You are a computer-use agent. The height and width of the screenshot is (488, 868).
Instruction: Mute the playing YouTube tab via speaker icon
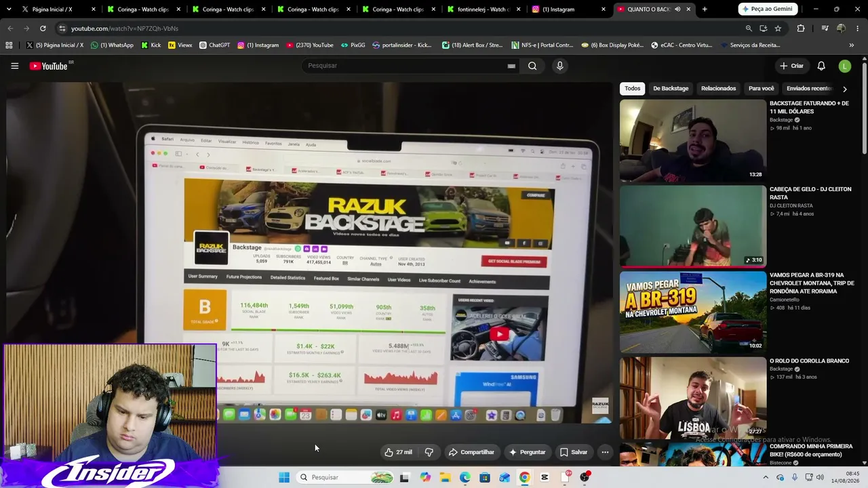(x=677, y=9)
